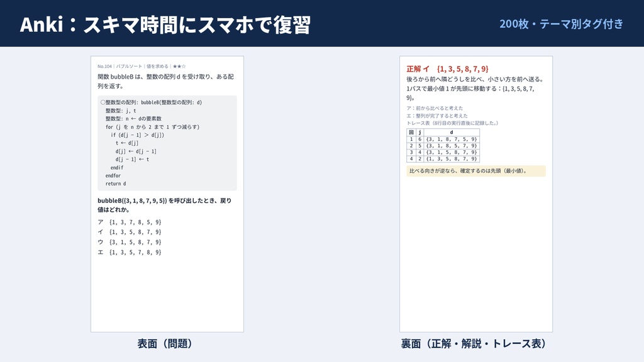
Task: Choose option ア {1, 3, 7, 8, 5, 9}
Action: pos(130,222)
